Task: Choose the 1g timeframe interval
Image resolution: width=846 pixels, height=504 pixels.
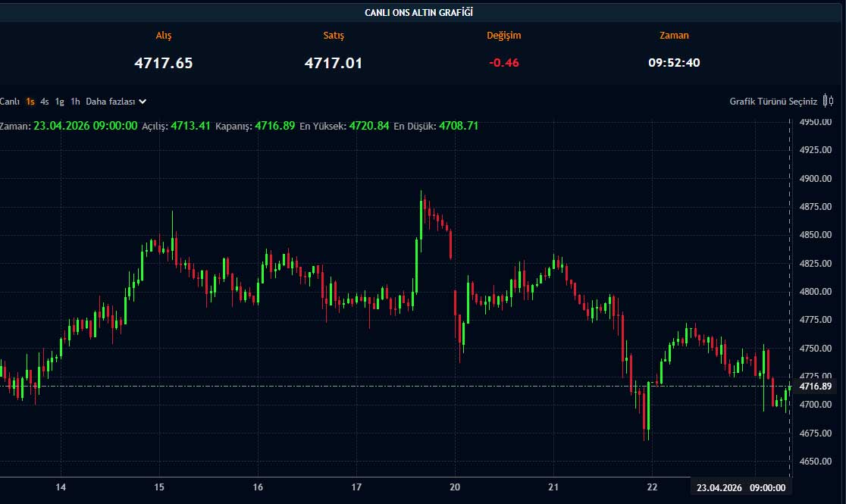Action: point(59,101)
